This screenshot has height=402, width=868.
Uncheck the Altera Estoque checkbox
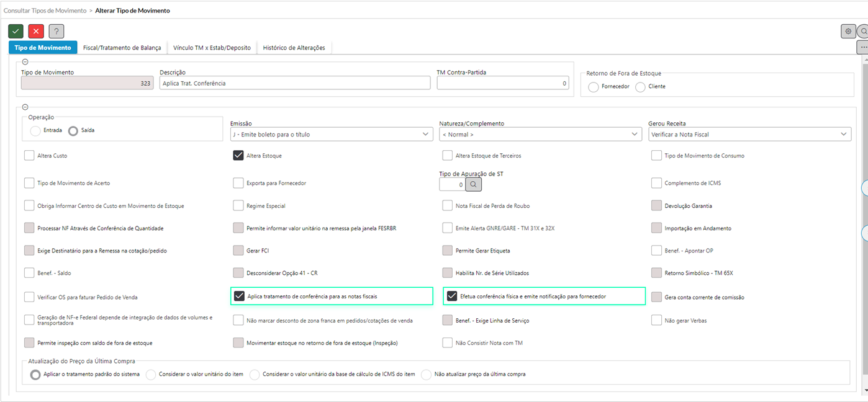coord(238,156)
